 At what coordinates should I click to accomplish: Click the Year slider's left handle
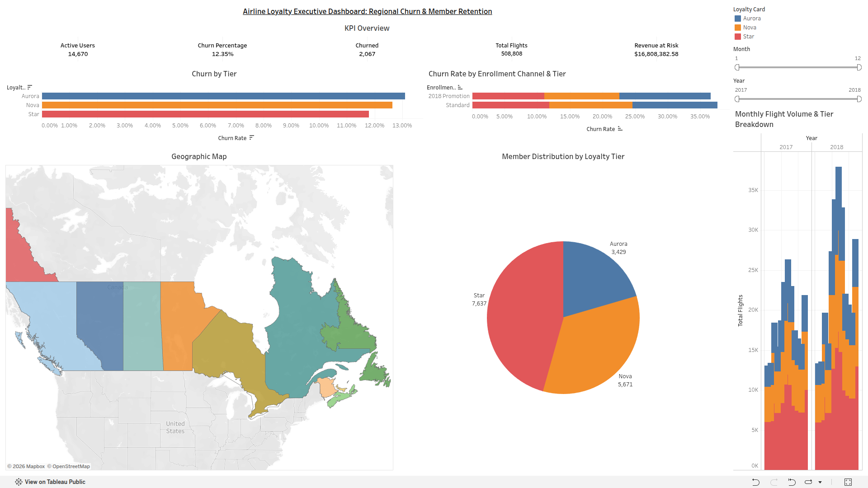(x=737, y=99)
